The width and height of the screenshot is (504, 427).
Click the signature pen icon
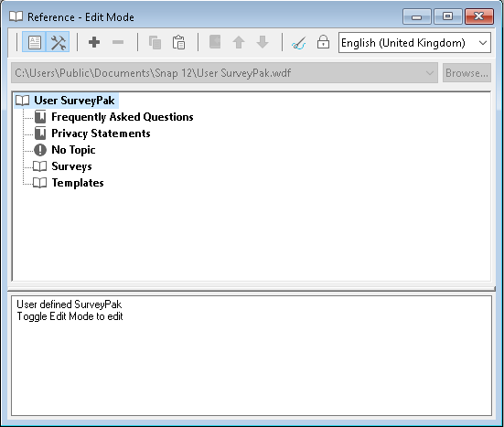pos(299,42)
